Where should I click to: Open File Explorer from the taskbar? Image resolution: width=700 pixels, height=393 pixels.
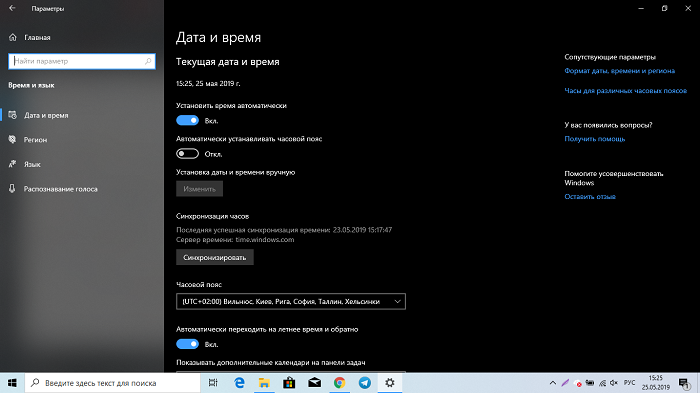(x=264, y=383)
